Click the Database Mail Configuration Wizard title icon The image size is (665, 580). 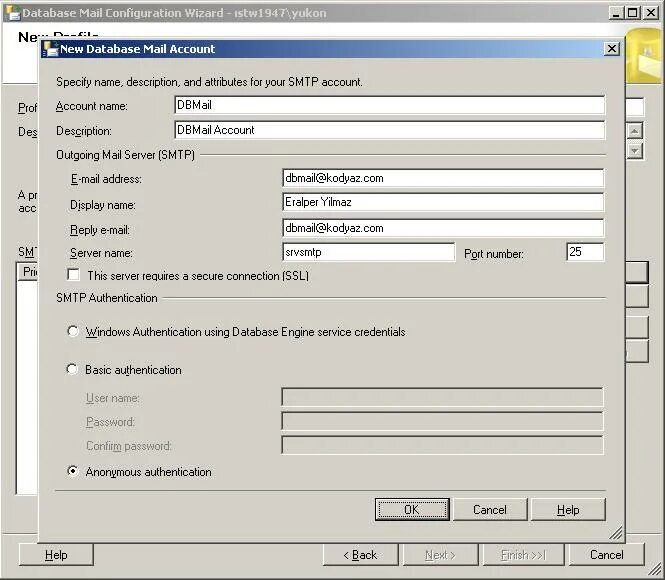point(13,13)
